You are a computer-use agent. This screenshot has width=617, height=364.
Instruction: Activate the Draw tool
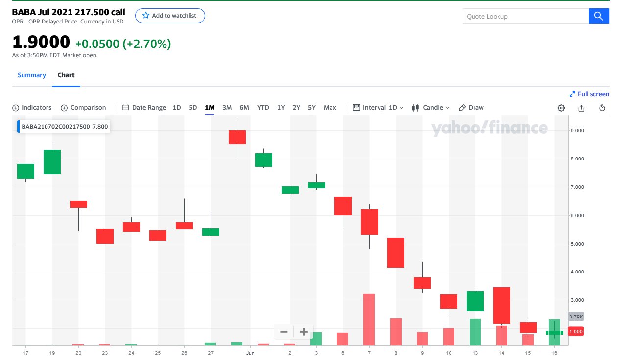pyautogui.click(x=471, y=108)
